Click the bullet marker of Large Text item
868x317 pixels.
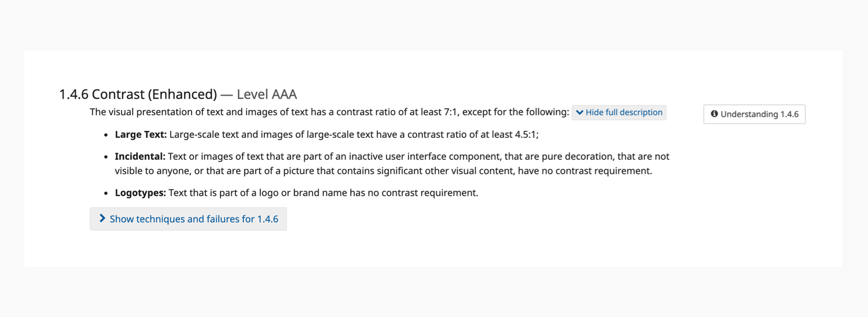pos(106,135)
